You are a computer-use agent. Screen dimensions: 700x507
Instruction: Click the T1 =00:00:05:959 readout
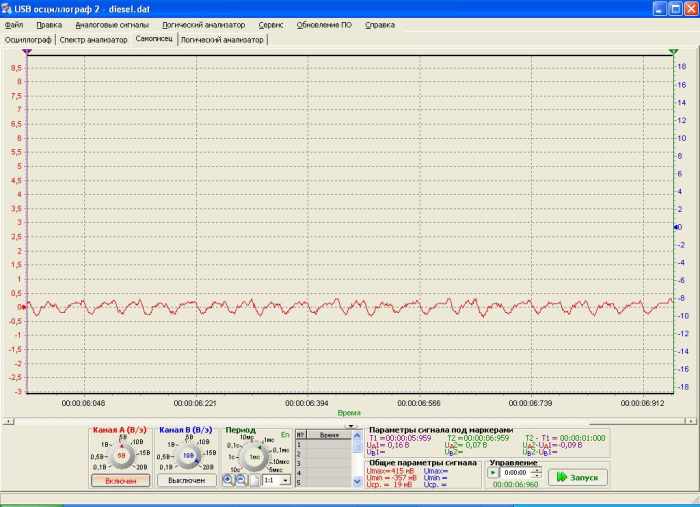[400, 438]
